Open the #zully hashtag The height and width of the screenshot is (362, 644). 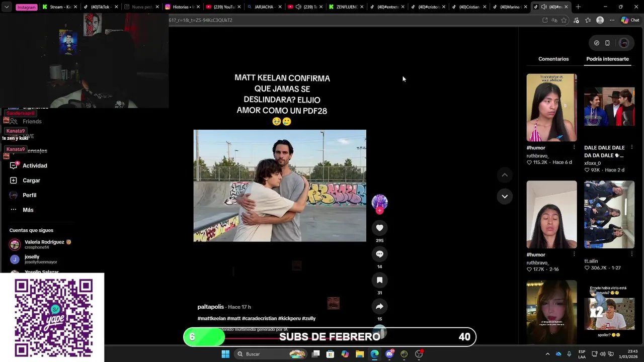[x=309, y=318]
